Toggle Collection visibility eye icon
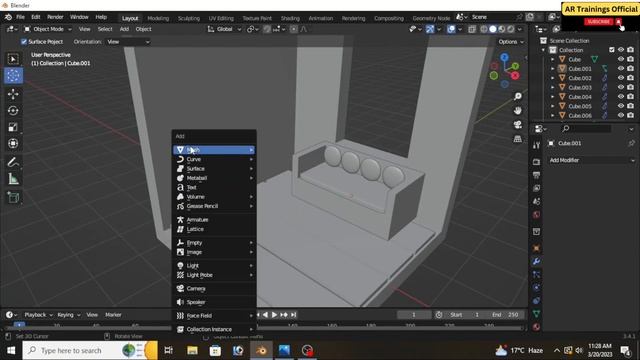640x360 pixels. pyautogui.click(x=621, y=50)
